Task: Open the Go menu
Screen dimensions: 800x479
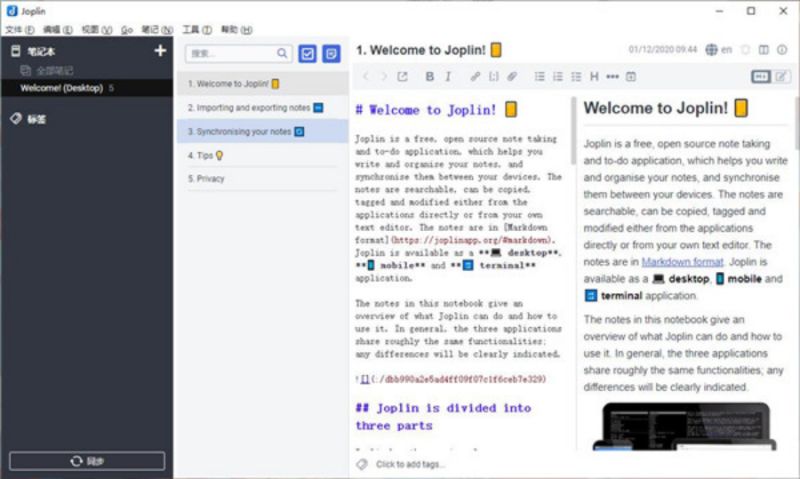Action: [127, 30]
